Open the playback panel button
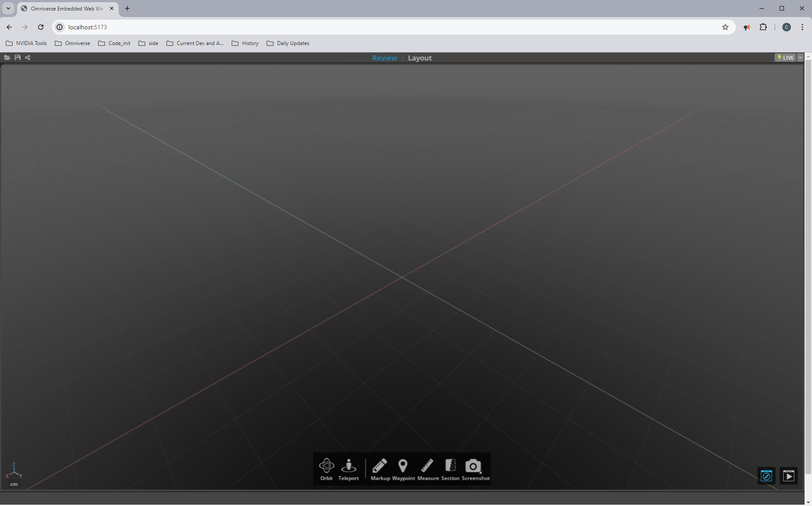The width and height of the screenshot is (812, 506). coord(789,476)
